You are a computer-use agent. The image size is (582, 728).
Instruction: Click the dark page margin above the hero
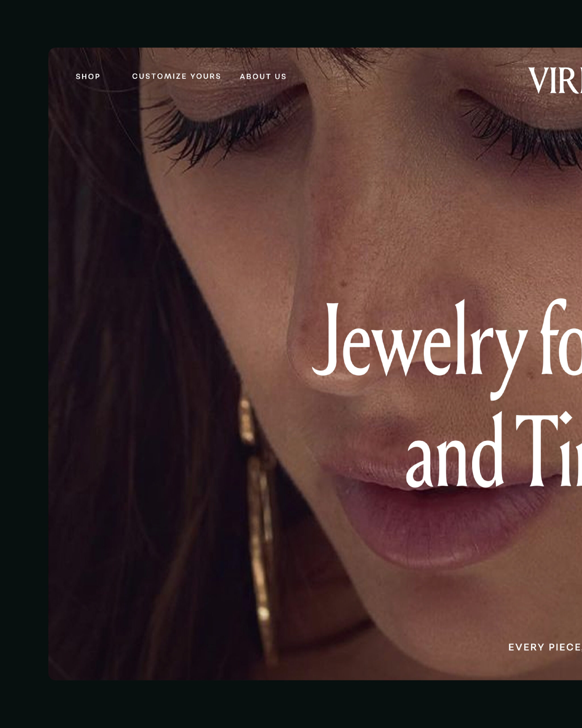(x=291, y=24)
